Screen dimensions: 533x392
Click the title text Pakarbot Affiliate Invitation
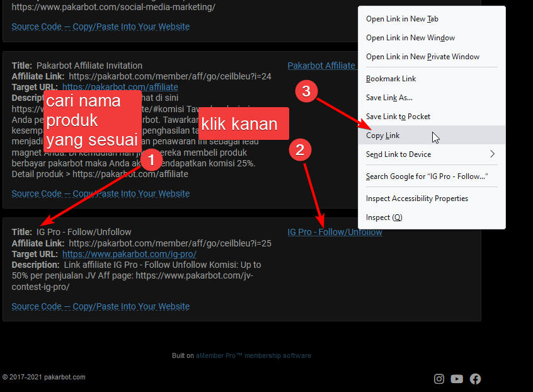click(x=89, y=66)
